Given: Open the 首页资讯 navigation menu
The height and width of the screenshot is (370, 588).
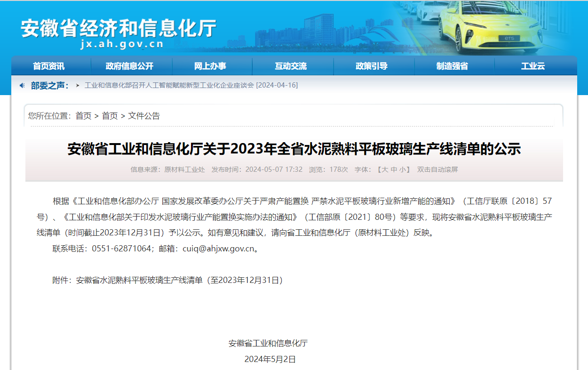Looking at the screenshot, I should click(x=49, y=66).
